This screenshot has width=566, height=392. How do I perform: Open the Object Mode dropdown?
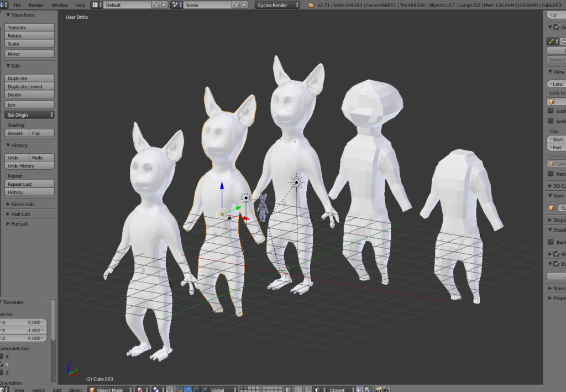coord(111,389)
